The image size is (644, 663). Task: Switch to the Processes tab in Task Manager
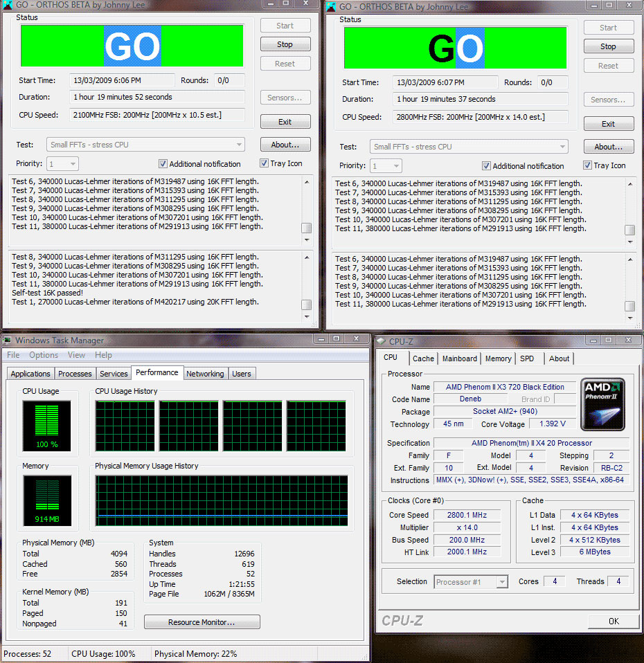tap(75, 374)
